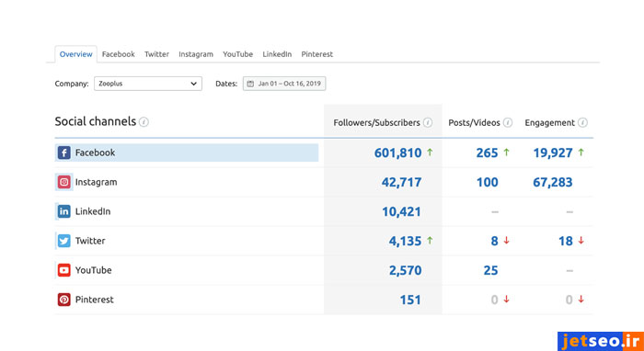This screenshot has width=644, height=351.
Task: Switch to the Pinterest tab
Action: 317,54
